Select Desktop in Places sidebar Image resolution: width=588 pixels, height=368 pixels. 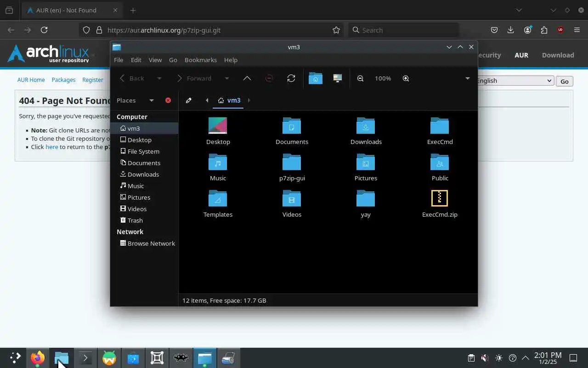144,140
